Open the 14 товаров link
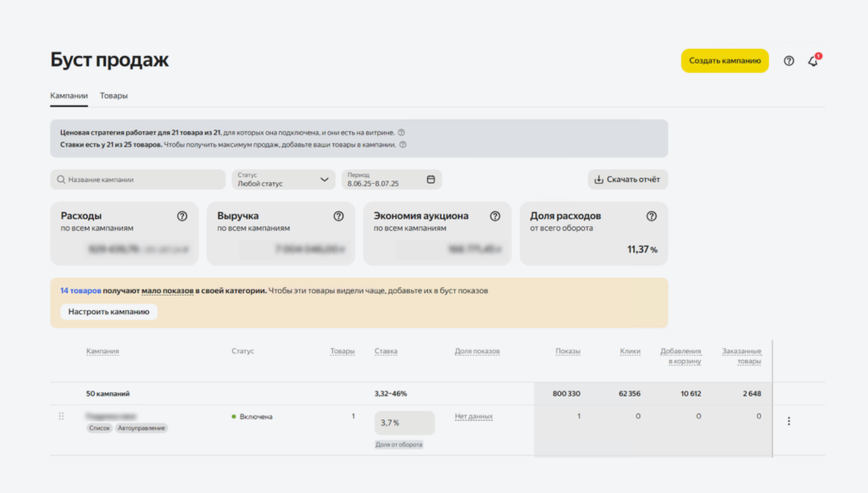This screenshot has height=493, width=868. 81,291
